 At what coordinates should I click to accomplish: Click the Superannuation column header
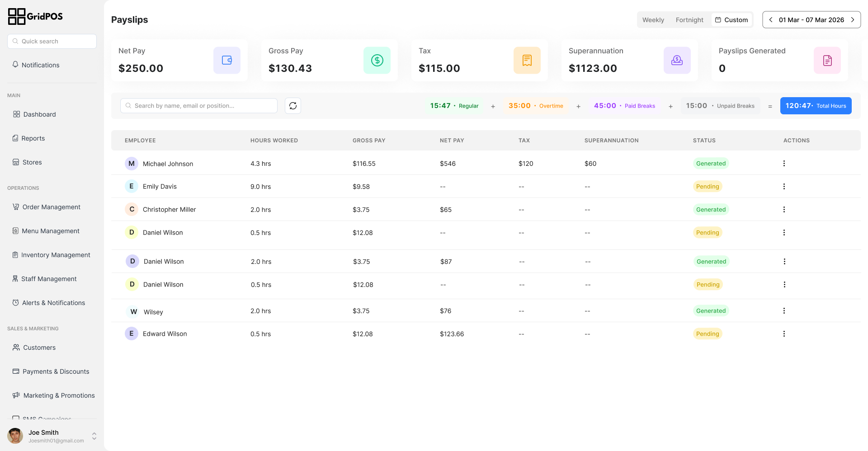[x=611, y=141]
